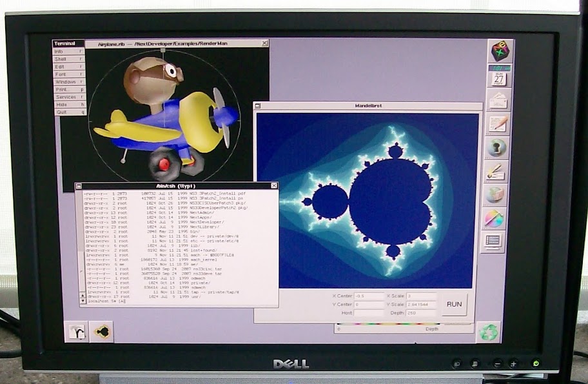Open the keyhole icon in the dock
Viewport: 588px width, 384px height.
point(496,147)
